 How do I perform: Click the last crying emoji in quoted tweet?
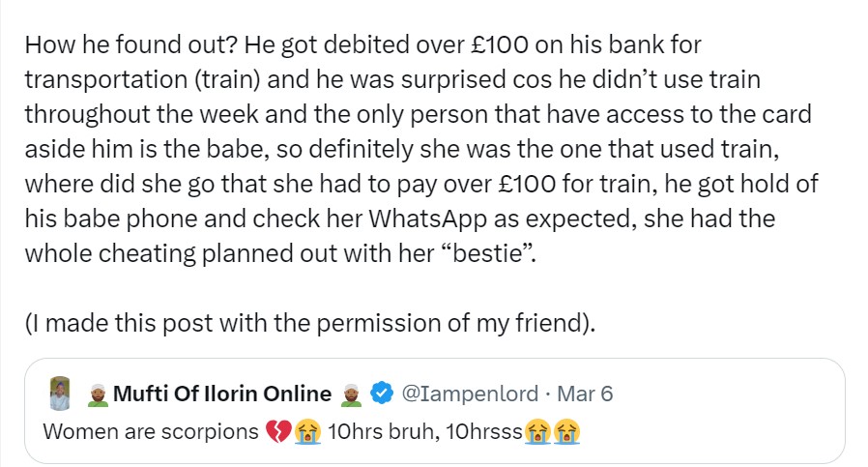[x=564, y=430]
